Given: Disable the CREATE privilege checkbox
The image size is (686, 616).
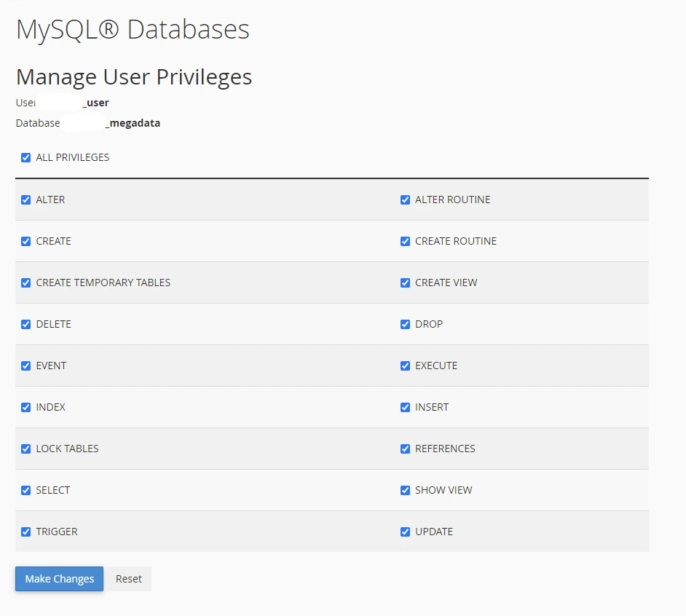Looking at the screenshot, I should (26, 241).
